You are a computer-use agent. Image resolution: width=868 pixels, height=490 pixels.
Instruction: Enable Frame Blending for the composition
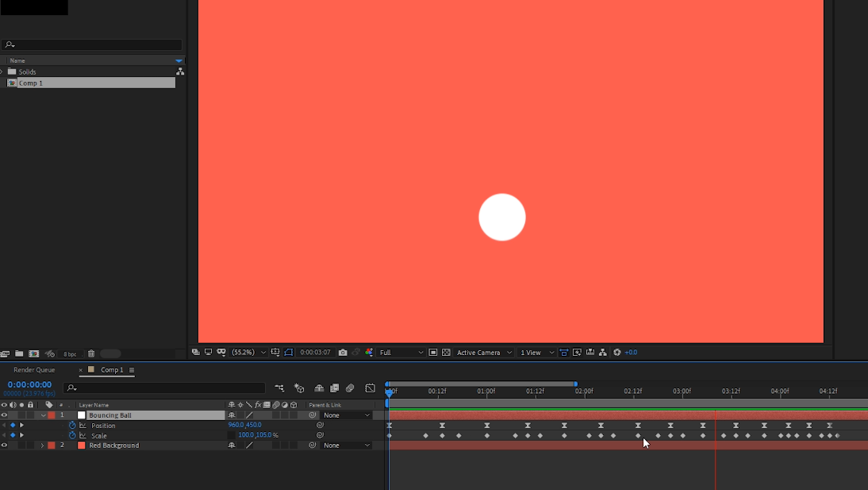(x=334, y=388)
